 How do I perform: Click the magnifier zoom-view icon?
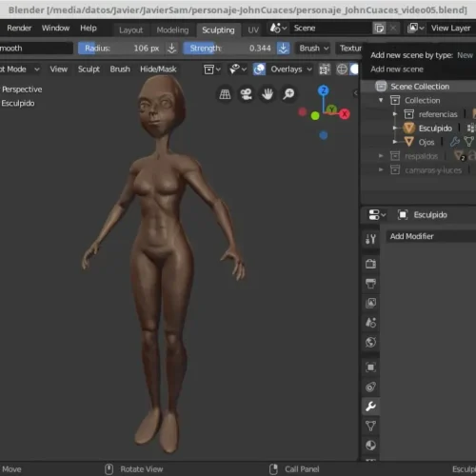288,94
